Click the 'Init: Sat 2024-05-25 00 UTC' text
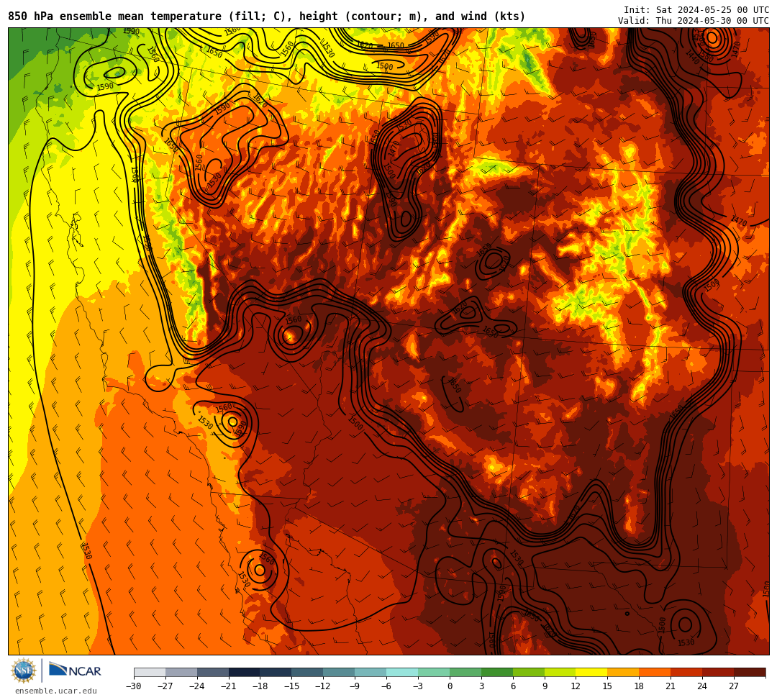This screenshot has height=700, width=777. pyautogui.click(x=696, y=10)
